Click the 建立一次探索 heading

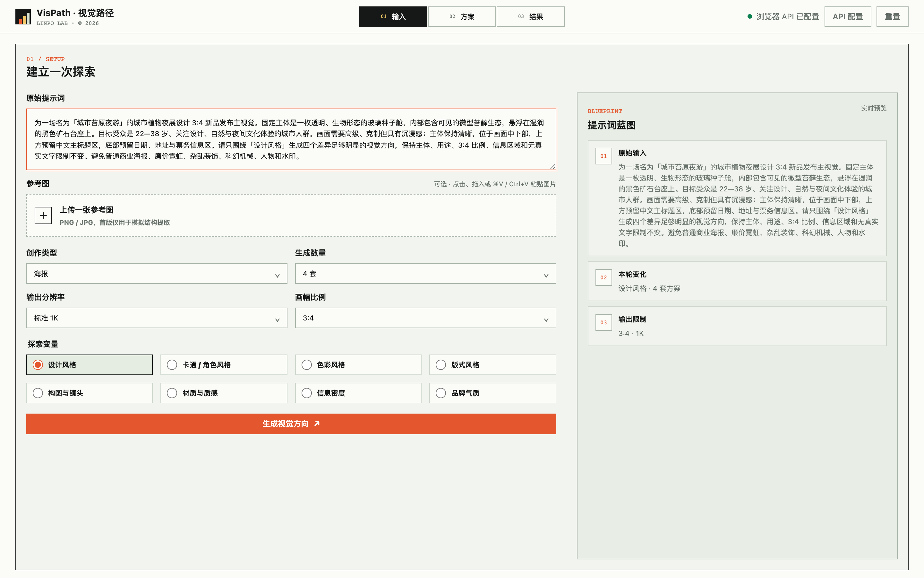tap(61, 72)
